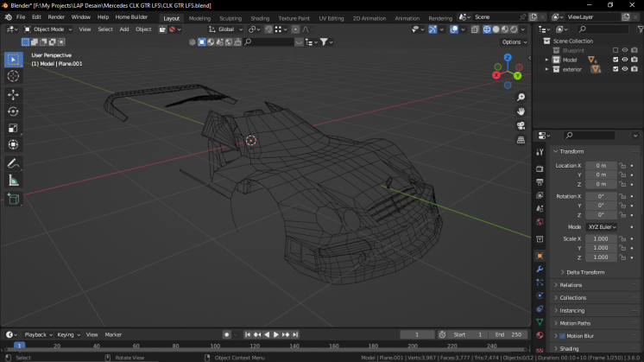The width and height of the screenshot is (644, 362).
Task: Play the animation forward
Action: [276, 334]
